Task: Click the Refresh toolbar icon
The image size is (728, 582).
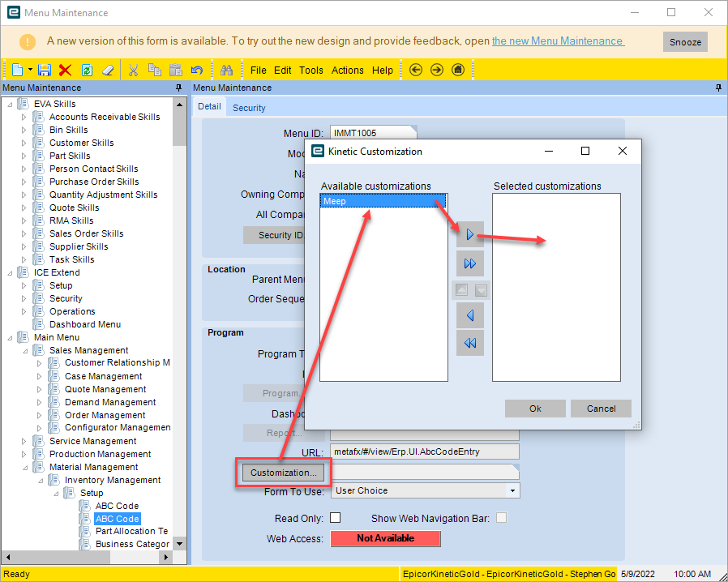Action: coord(87,70)
